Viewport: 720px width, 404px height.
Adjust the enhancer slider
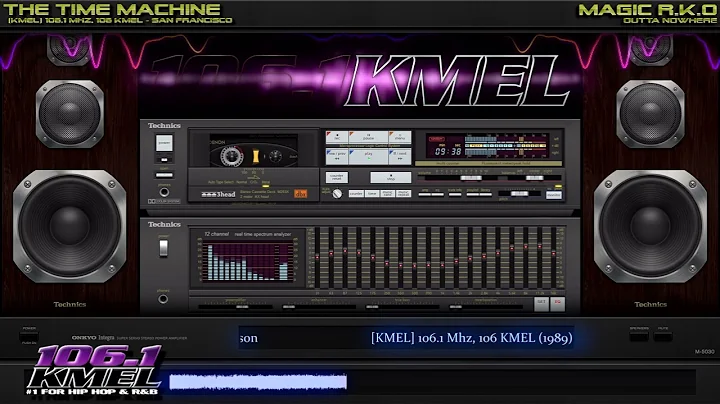(289, 307)
